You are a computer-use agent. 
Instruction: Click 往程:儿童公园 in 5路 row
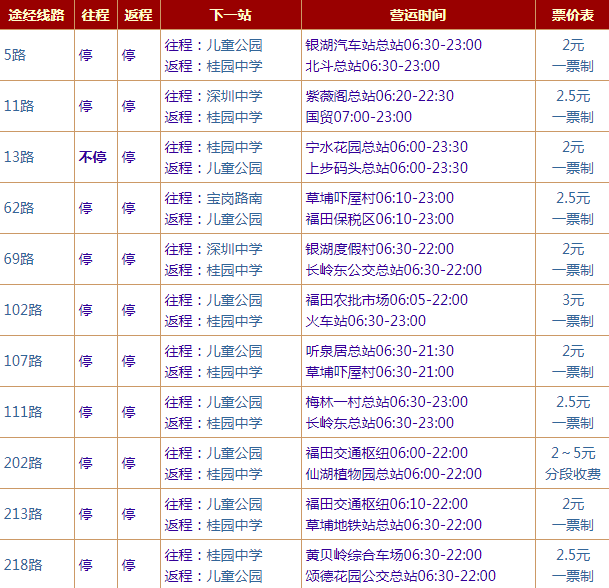pos(213,45)
